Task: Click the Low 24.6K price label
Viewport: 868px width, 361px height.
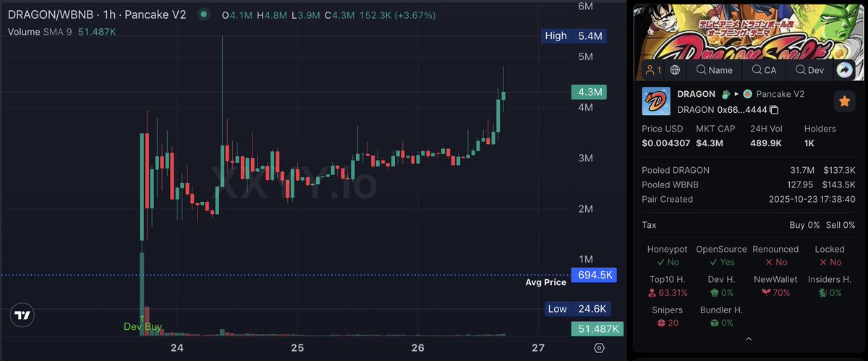Action: tap(576, 310)
